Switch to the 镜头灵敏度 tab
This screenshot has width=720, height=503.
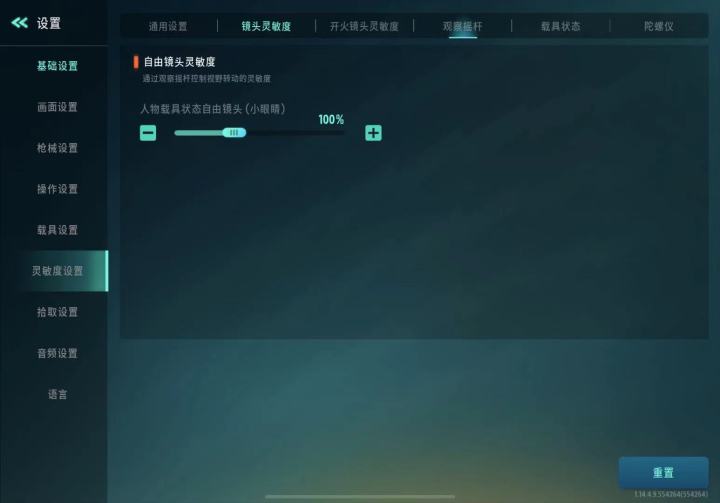click(x=266, y=26)
